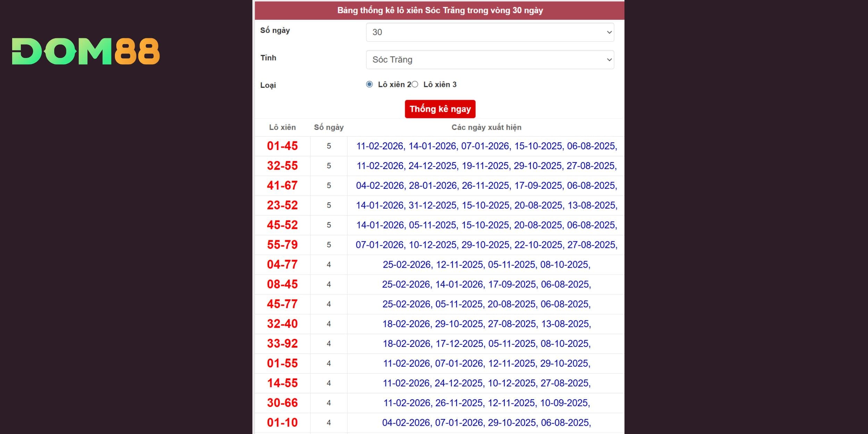The image size is (868, 434).
Task: Click the DOM88 logo
Action: pyautogui.click(x=86, y=51)
